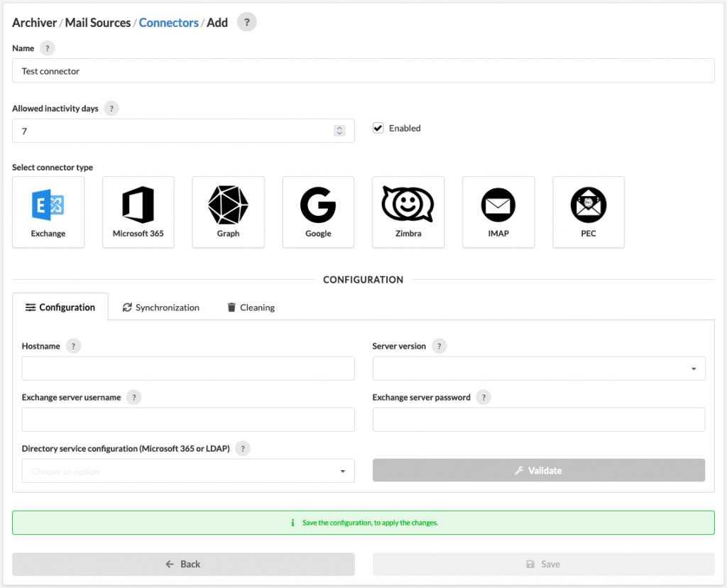Viewport: 727px width, 588px height.
Task: Open the Directory service configuration dropdown
Action: (188, 471)
